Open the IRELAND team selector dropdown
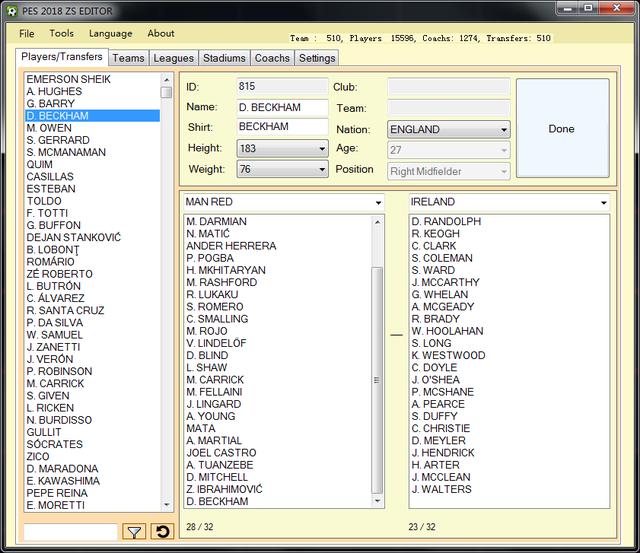Viewport: 640px width, 553px height. (x=509, y=202)
